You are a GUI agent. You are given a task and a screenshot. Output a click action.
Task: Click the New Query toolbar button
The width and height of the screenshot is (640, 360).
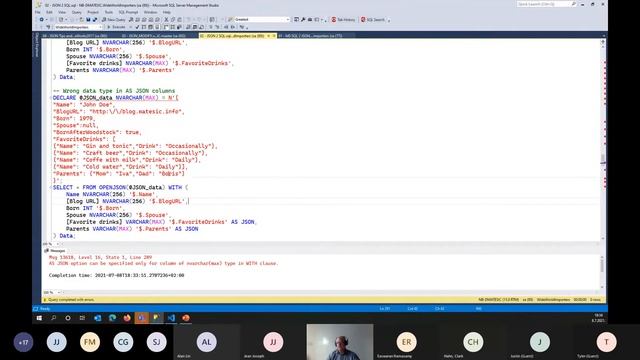113,20
